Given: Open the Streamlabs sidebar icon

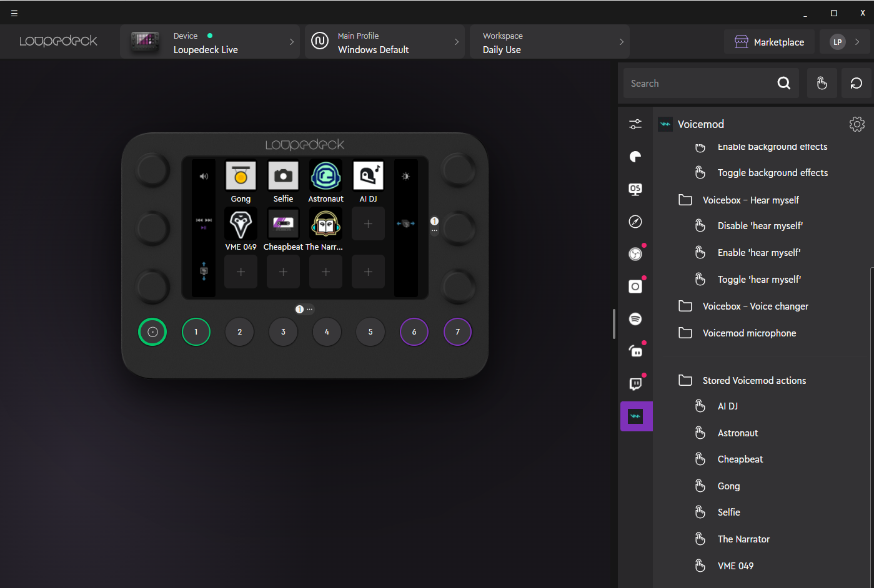Looking at the screenshot, I should click(635, 351).
